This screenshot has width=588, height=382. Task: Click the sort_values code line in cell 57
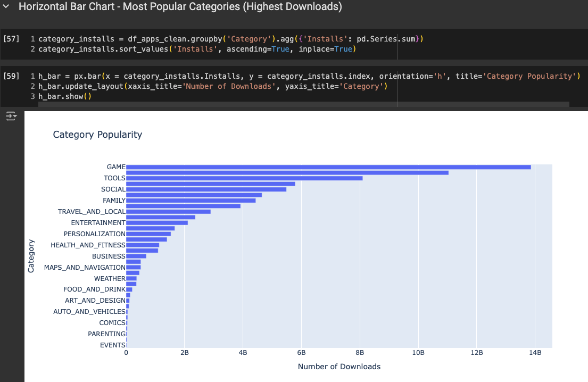[197, 49]
